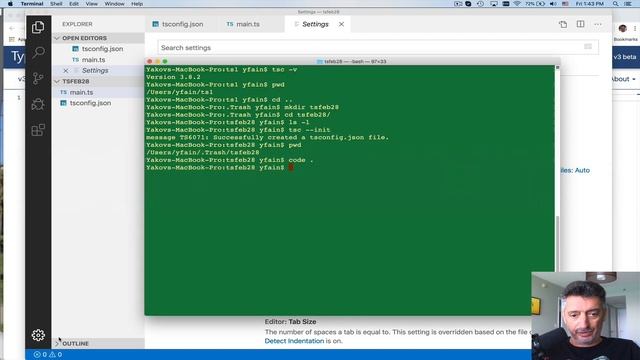Follow the Detect Indentation link
This screenshot has width=640, height=360.
point(294,341)
